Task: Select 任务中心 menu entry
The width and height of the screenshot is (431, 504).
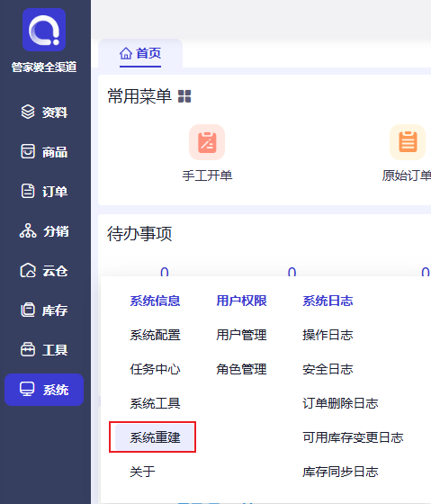Action: 155,369
